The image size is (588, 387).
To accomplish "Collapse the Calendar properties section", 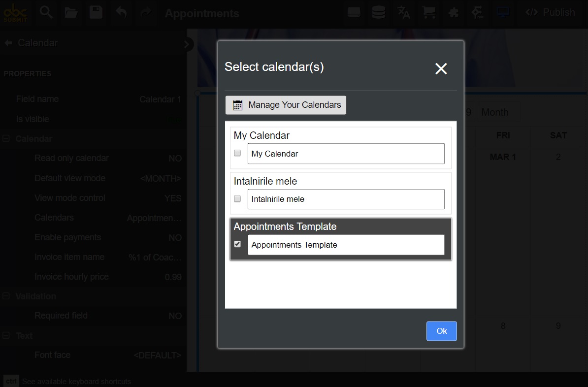I will (x=6, y=138).
